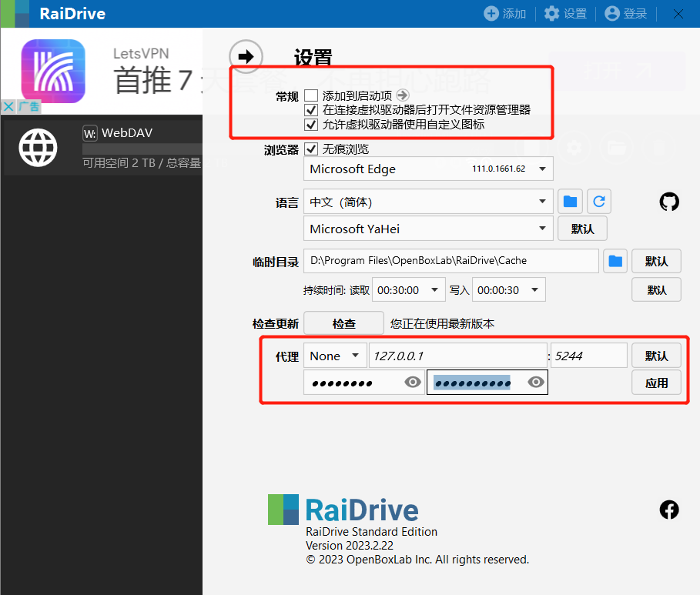700x595 pixels.
Task: Click the proxy address field 127.0.0.1
Action: pos(458,356)
